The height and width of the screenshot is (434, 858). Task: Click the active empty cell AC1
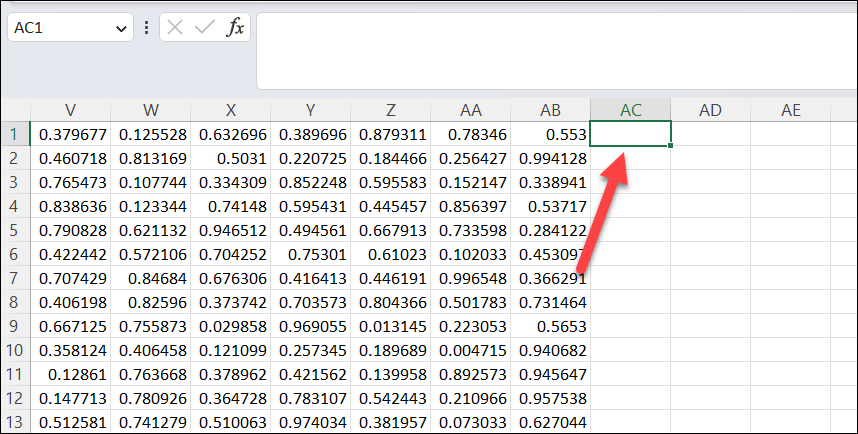pos(630,134)
